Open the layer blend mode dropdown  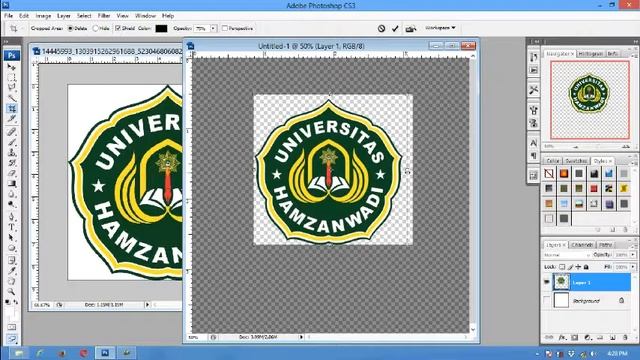click(567, 255)
